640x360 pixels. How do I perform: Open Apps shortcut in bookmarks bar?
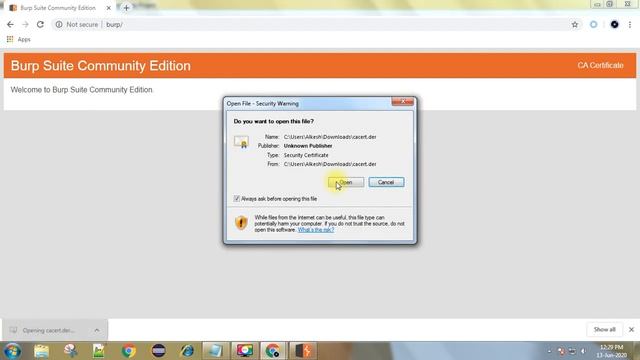click(x=18, y=39)
